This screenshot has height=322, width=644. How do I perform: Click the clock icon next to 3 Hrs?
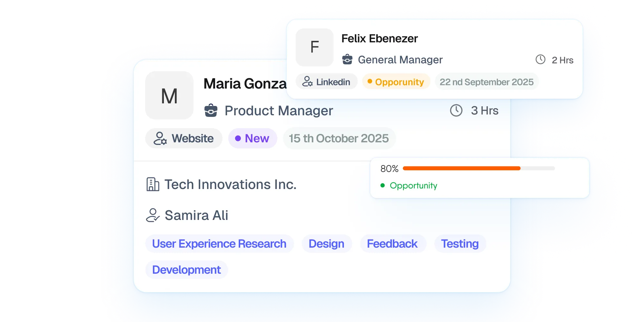coord(456,110)
